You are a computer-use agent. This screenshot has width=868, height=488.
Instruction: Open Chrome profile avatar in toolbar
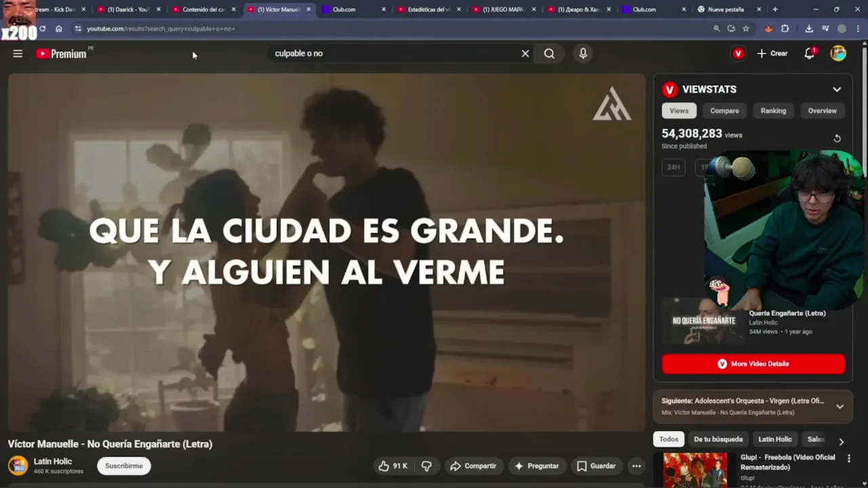(x=842, y=28)
